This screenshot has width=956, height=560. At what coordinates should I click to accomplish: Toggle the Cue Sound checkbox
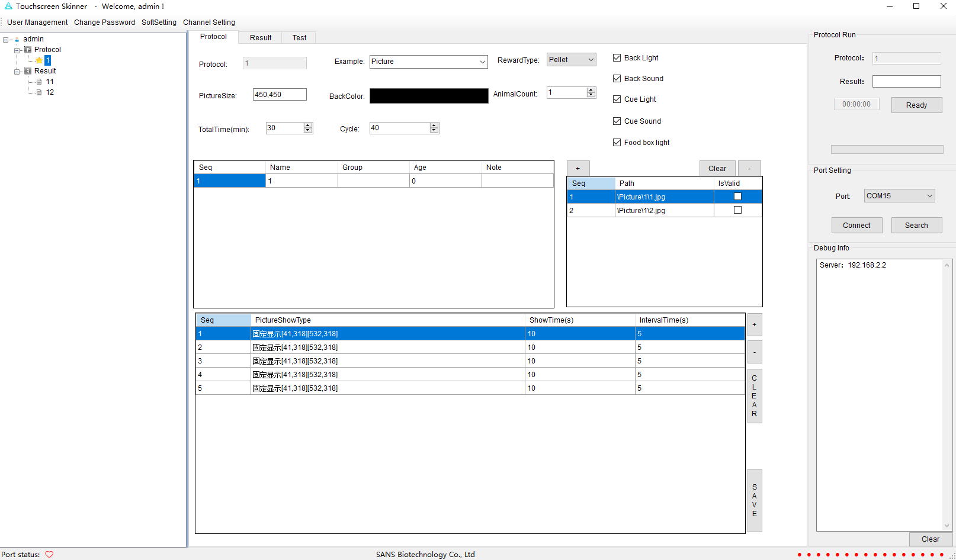coord(617,121)
